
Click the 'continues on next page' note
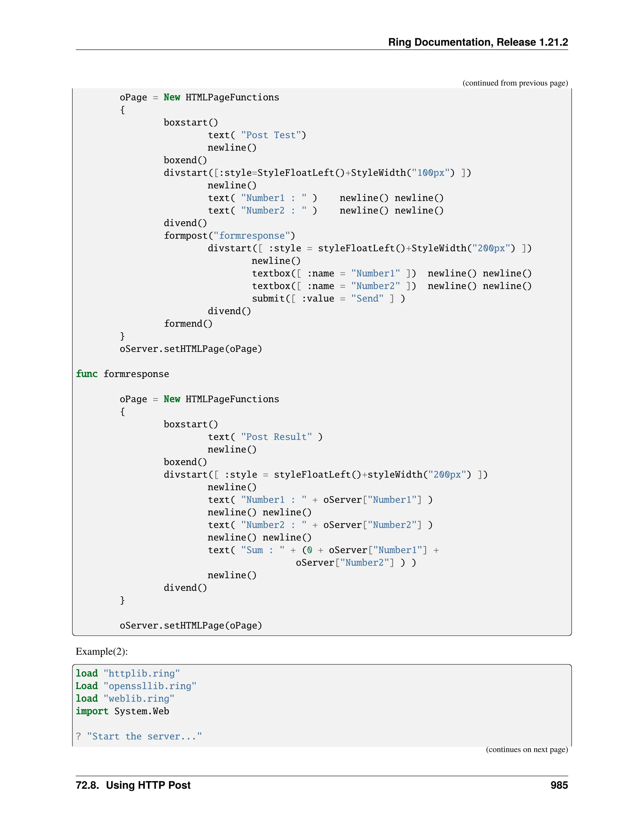tap(526, 749)
